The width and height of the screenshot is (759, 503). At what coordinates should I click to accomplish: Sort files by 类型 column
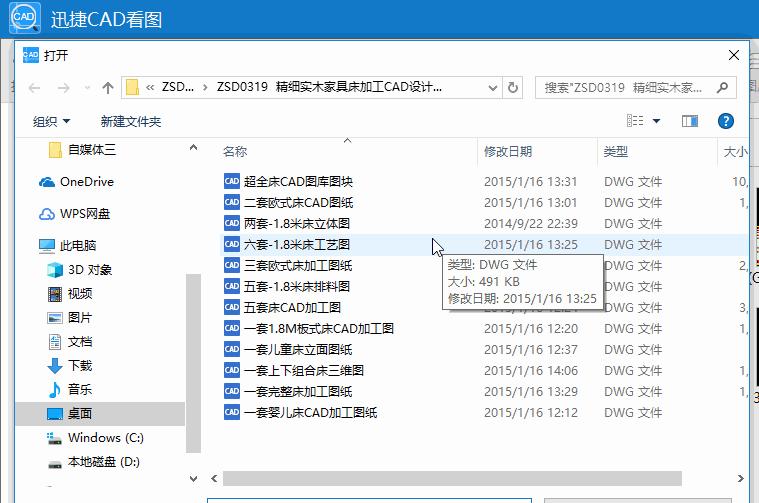[616, 152]
